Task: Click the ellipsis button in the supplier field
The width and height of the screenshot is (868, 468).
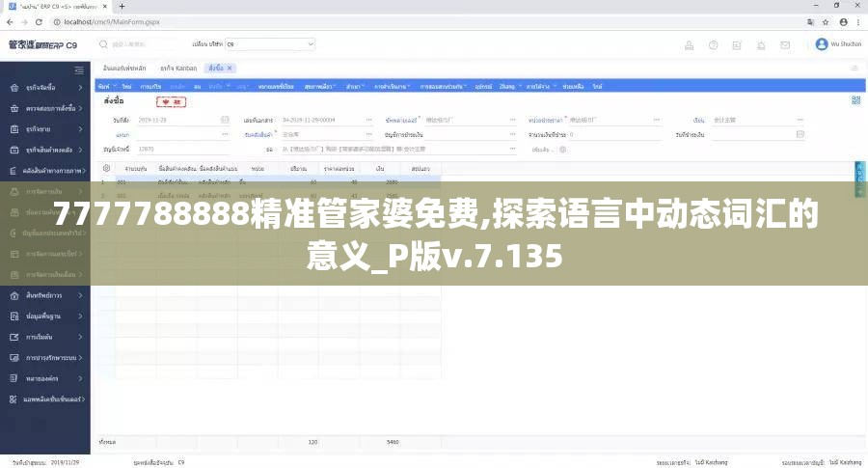Action: [x=513, y=120]
